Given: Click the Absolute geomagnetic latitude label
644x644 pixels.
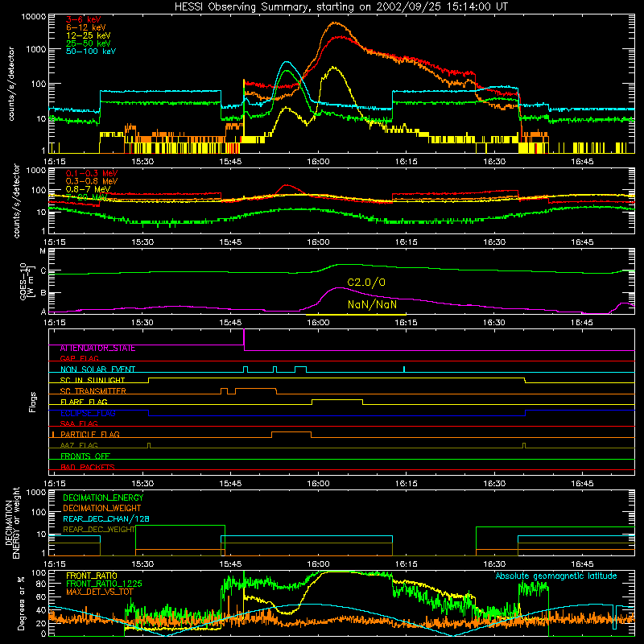Looking at the screenshot, I should [x=556, y=576].
